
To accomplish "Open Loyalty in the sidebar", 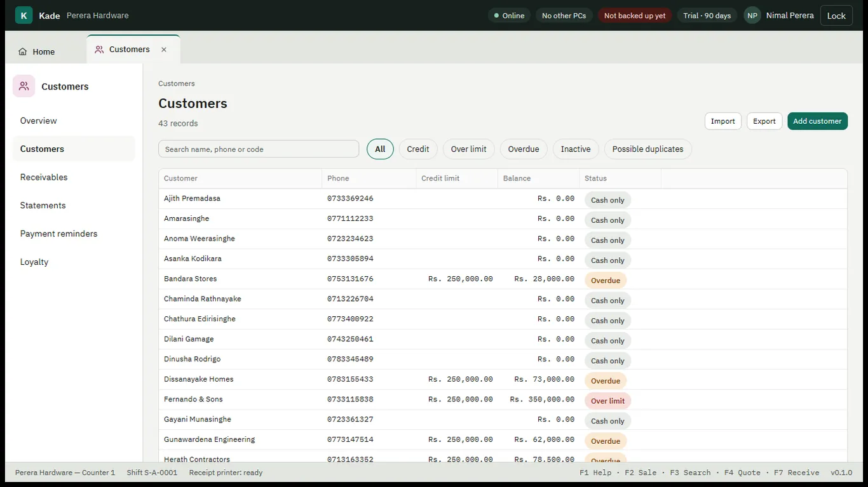I will (74, 262).
